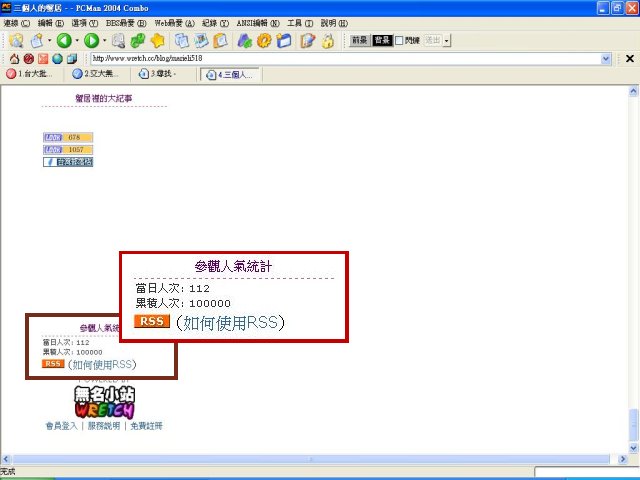Screen dimensions: 640x480
Task: Click the dark blue badge below Link 1057
Action: tap(68, 162)
